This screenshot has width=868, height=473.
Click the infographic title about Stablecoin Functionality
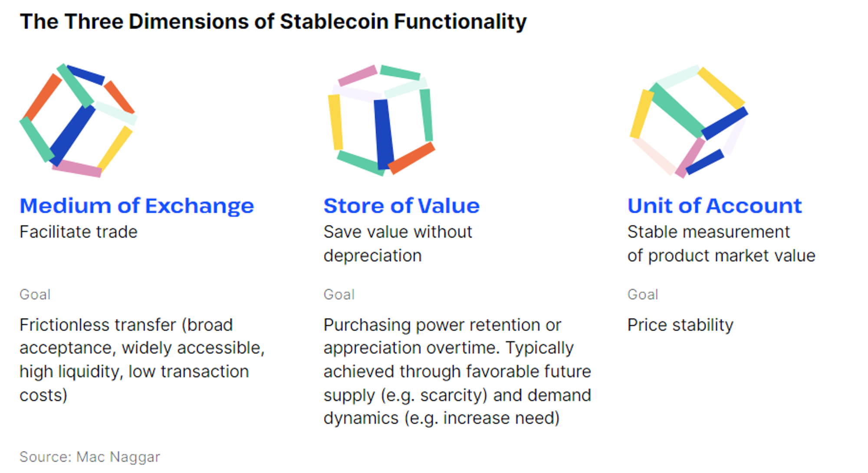click(x=273, y=22)
